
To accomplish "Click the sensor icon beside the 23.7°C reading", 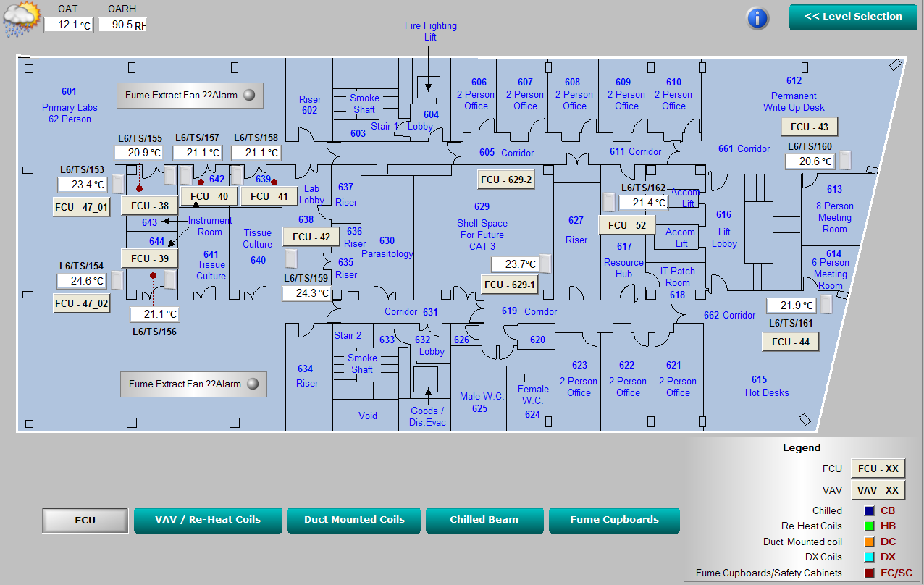I will click(545, 264).
